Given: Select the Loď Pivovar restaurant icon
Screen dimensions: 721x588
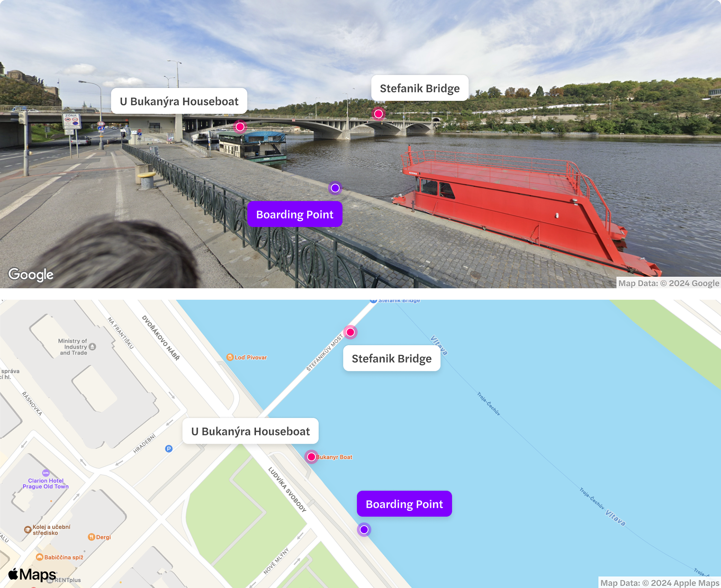Looking at the screenshot, I should point(230,357).
